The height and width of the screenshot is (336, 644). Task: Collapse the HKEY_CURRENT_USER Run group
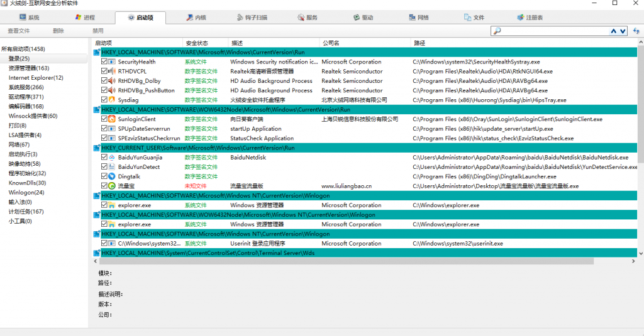(96, 148)
